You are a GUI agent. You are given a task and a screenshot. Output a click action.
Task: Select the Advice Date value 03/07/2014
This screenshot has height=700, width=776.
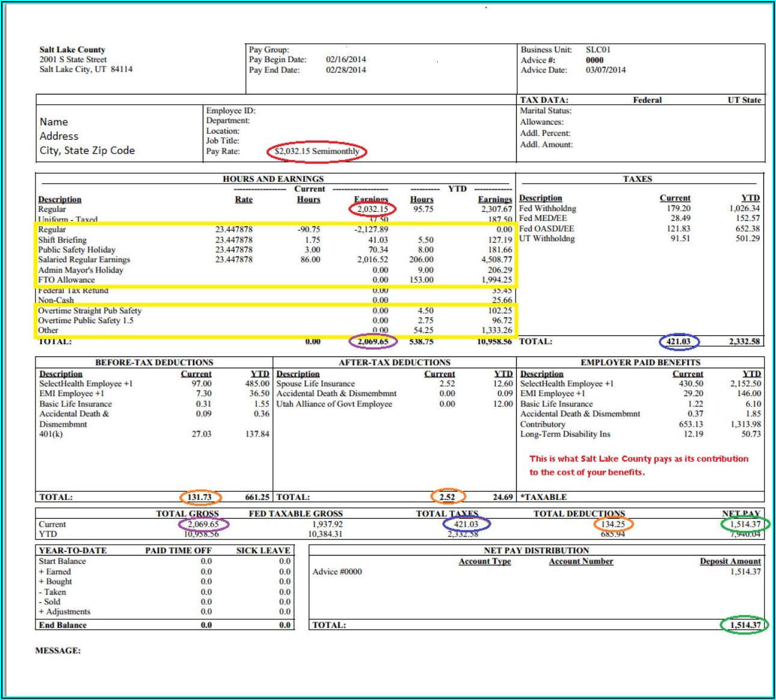(605, 70)
